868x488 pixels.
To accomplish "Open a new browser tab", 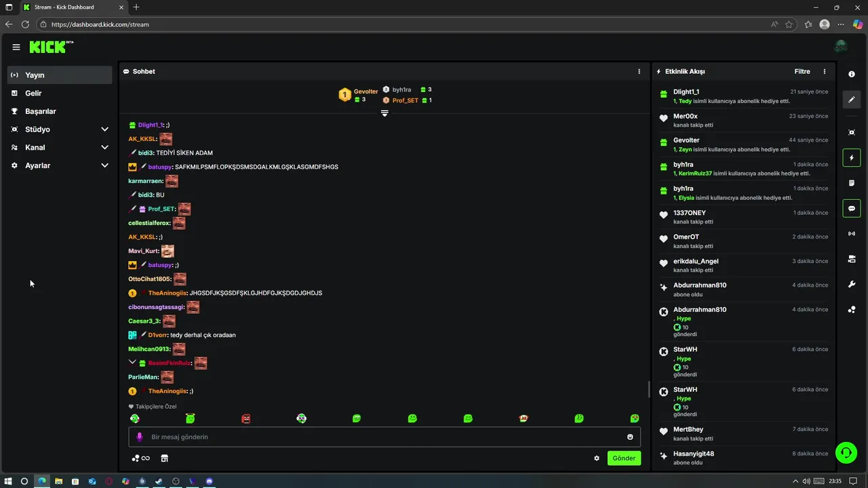I will point(136,7).
